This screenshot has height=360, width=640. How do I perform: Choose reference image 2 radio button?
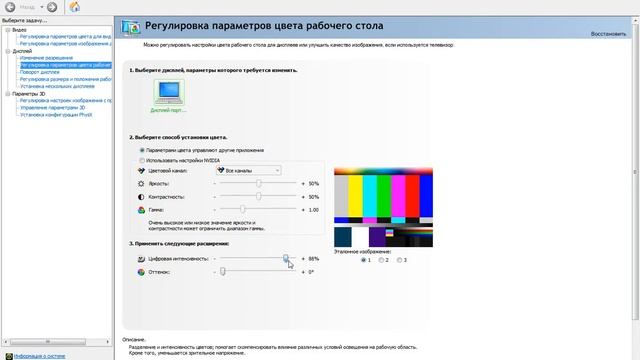click(381, 260)
